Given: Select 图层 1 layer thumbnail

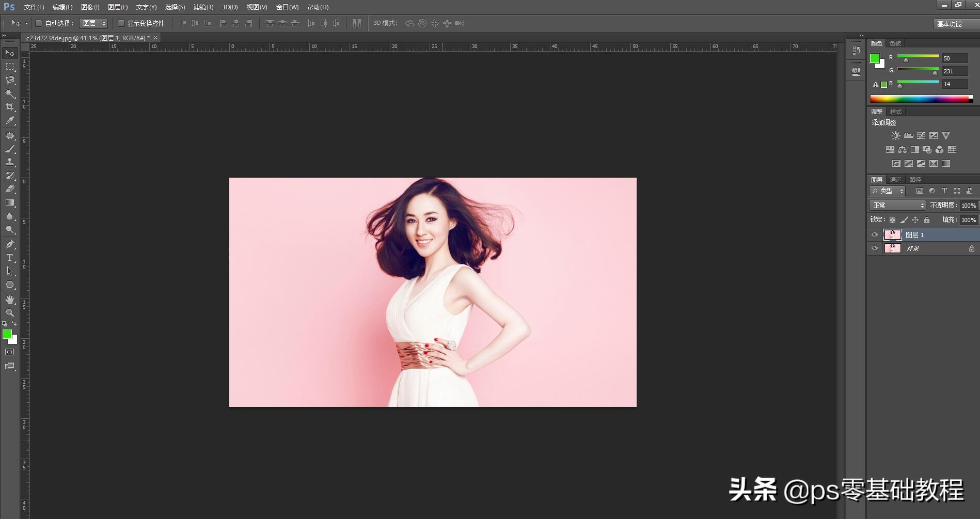Looking at the screenshot, I should pos(892,235).
